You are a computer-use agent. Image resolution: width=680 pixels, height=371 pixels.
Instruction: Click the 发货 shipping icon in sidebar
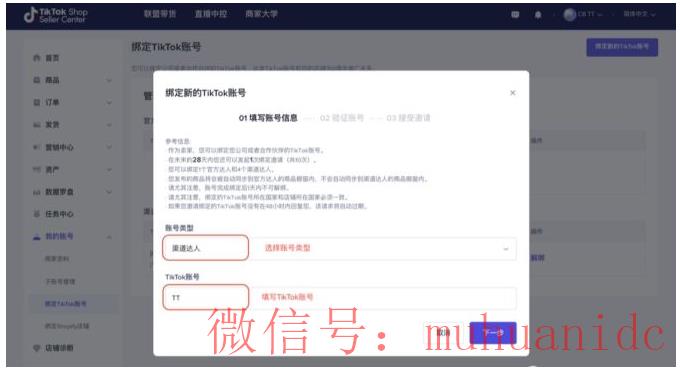(x=37, y=125)
